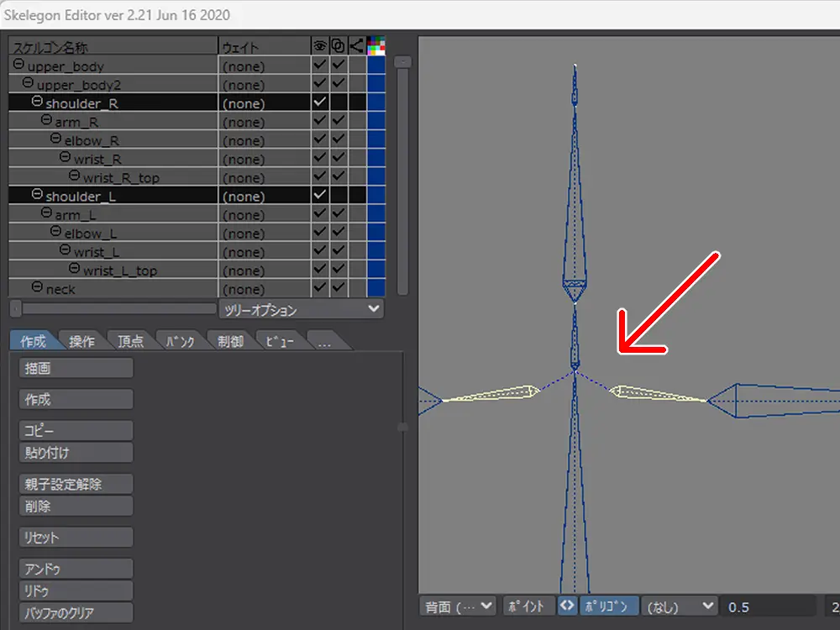Collapse the neck bone node
The image size is (840, 630).
tap(38, 288)
